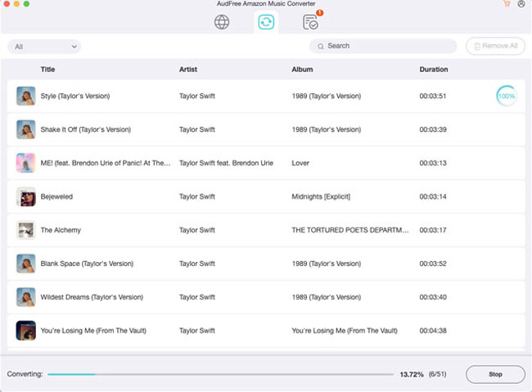532x392 pixels.
Task: Open the converted history tab
Action: point(310,22)
